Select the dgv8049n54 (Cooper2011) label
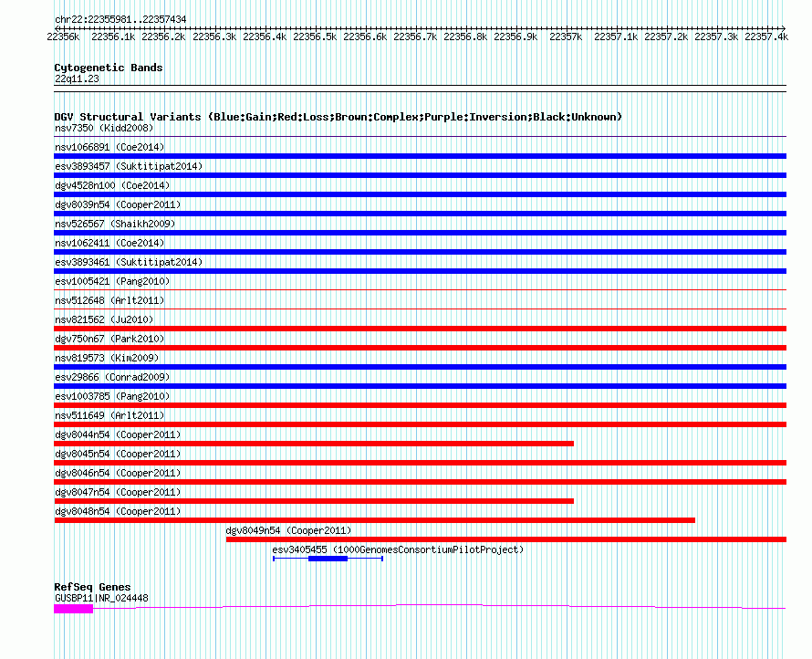This screenshot has width=812, height=659. [288, 530]
